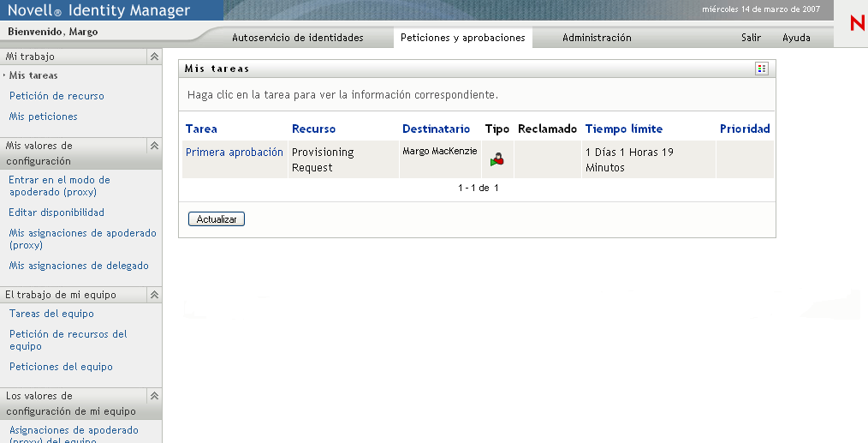The width and height of the screenshot is (868, 443).
Task: Click the Provisioning Request resource cell
Action: click(343, 159)
